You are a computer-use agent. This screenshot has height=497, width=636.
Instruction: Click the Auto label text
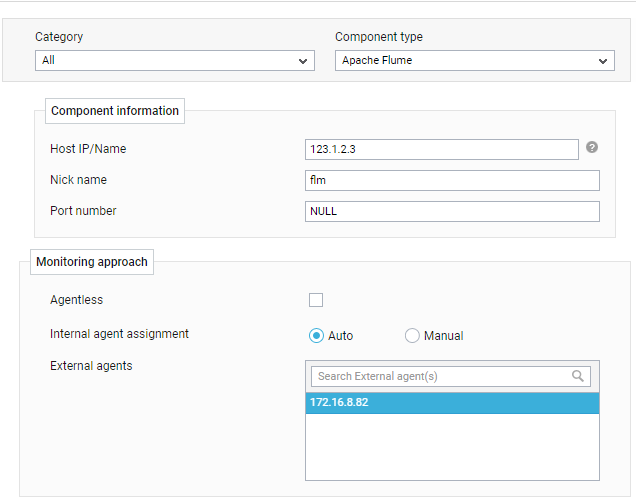pyautogui.click(x=341, y=336)
